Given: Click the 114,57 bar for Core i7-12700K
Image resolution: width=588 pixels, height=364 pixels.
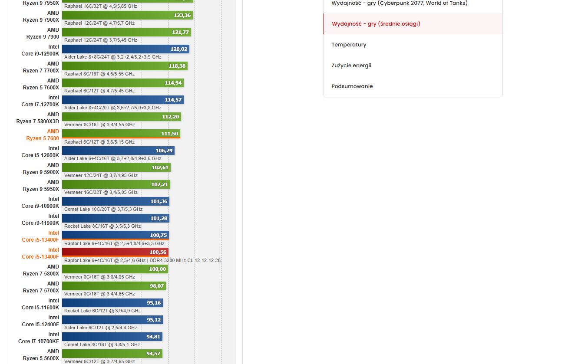Looking at the screenshot, I should (123, 100).
